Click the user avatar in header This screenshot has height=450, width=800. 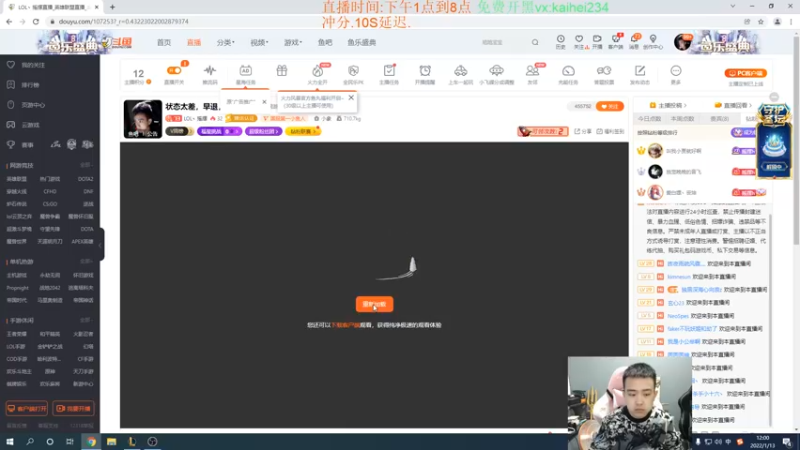(x=682, y=42)
